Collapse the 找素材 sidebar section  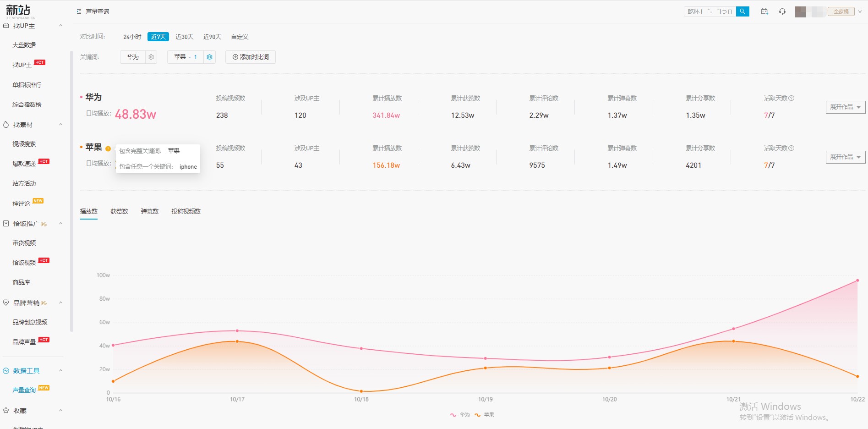(x=61, y=125)
